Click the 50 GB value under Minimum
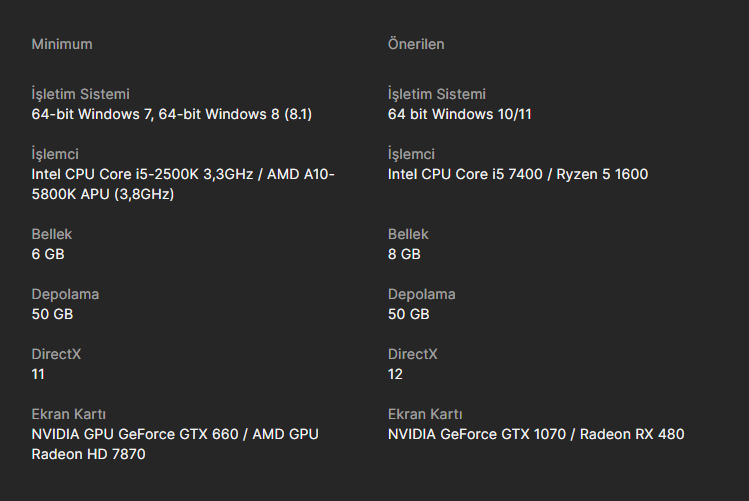The width and height of the screenshot is (749, 501). tap(52, 314)
